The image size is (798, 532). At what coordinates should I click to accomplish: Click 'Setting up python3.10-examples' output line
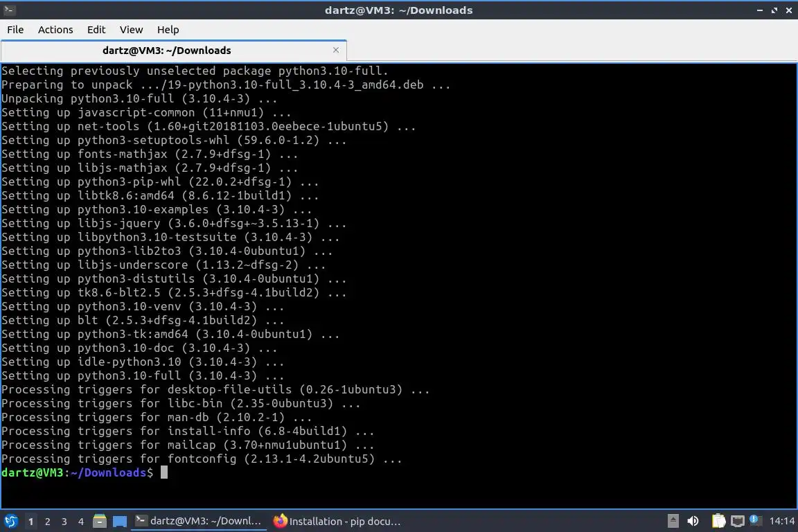pos(157,209)
